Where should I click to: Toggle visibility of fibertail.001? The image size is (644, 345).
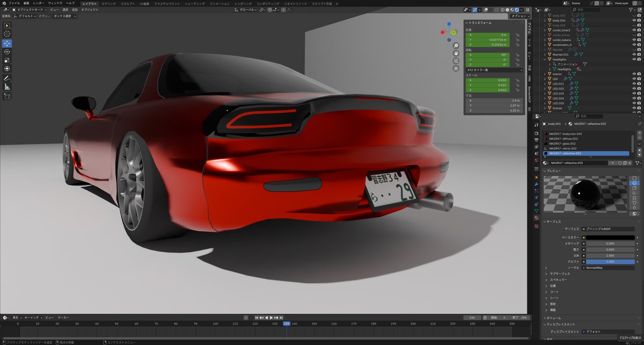click(633, 54)
